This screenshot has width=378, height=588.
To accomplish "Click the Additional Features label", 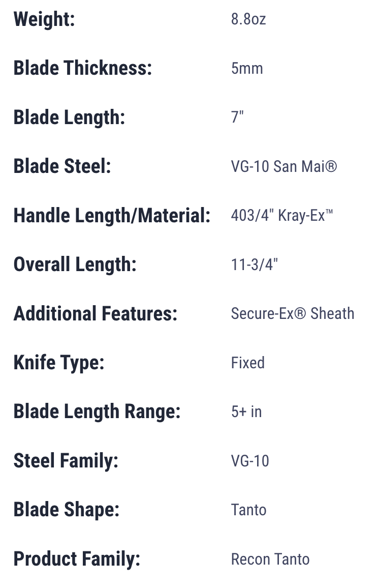I will tap(96, 313).
